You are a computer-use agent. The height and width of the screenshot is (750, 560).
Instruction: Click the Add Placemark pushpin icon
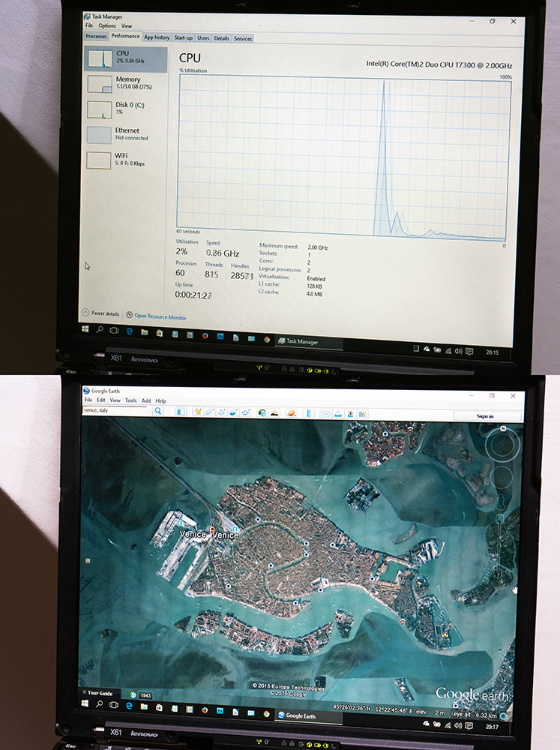click(198, 411)
